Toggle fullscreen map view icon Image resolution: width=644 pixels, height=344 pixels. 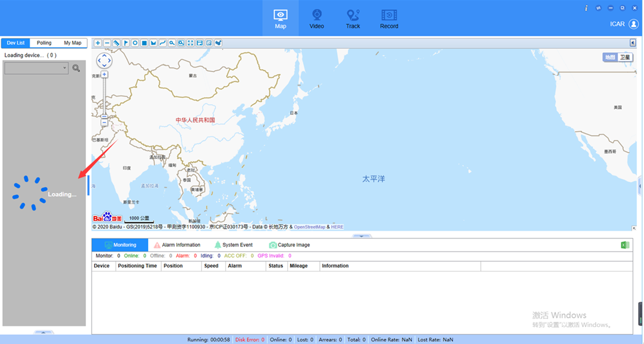pyautogui.click(x=191, y=43)
